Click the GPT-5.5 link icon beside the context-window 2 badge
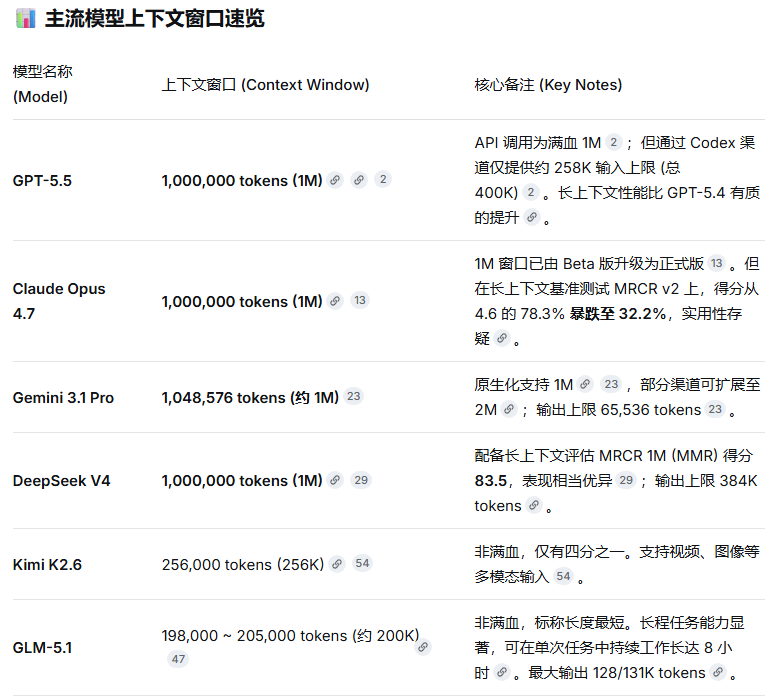 tap(359, 180)
